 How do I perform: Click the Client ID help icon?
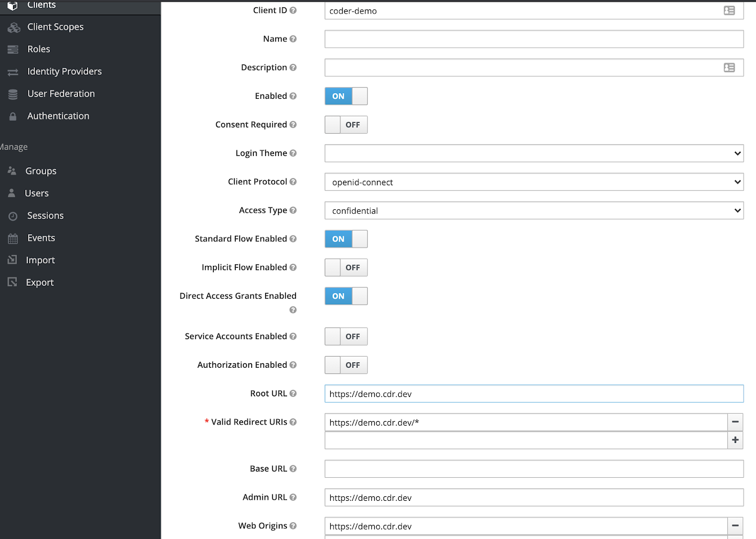(x=293, y=10)
